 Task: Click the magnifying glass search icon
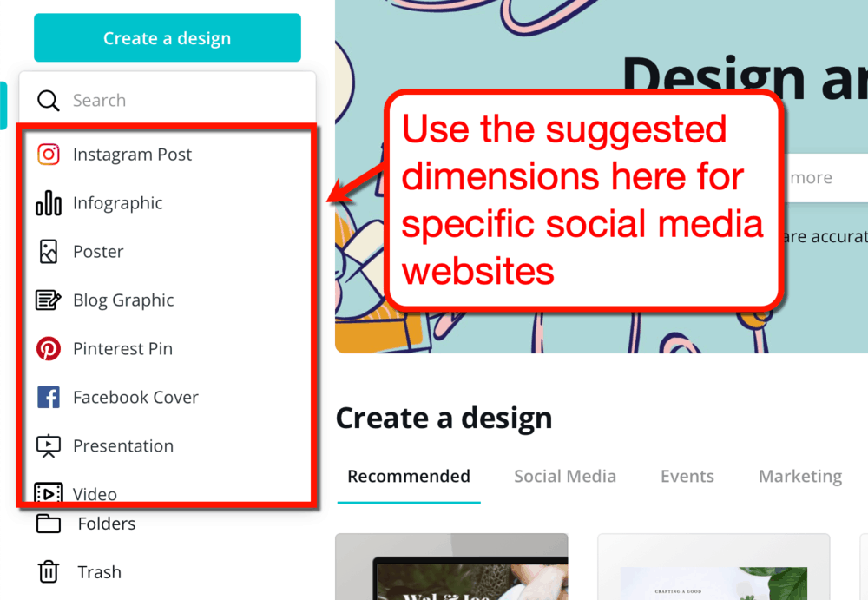point(48,100)
